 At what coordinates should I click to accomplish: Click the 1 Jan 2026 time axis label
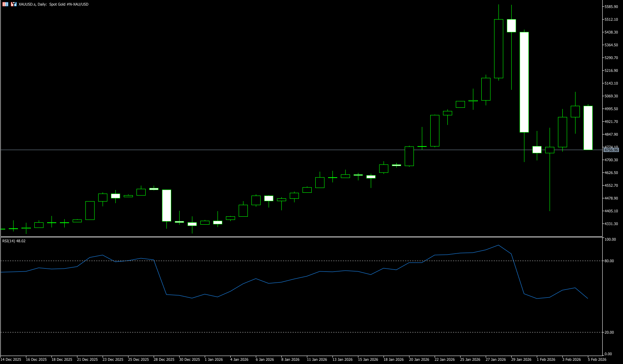tap(214, 360)
